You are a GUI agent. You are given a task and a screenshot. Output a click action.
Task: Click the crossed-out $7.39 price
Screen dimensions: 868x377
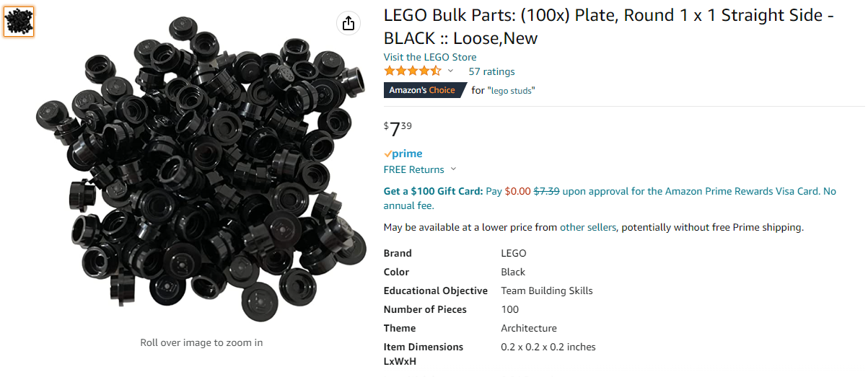click(546, 191)
